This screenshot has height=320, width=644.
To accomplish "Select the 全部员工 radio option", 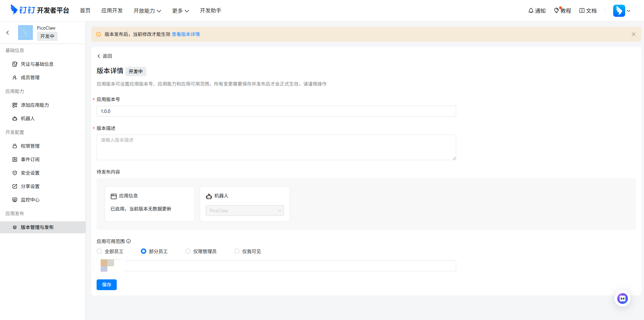I will pyautogui.click(x=99, y=251).
